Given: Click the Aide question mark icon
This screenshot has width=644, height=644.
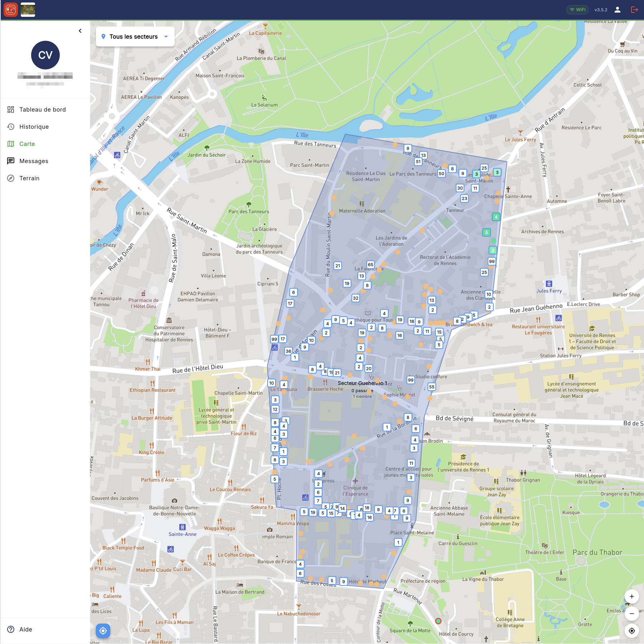Looking at the screenshot, I should point(11,629).
